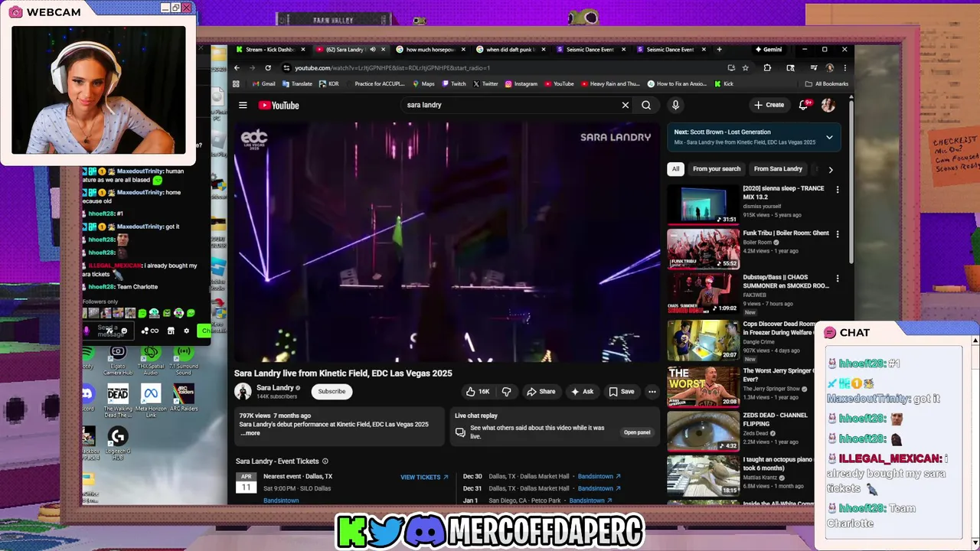
Task: Open emoji picker in Kick message box
Action: click(x=124, y=331)
